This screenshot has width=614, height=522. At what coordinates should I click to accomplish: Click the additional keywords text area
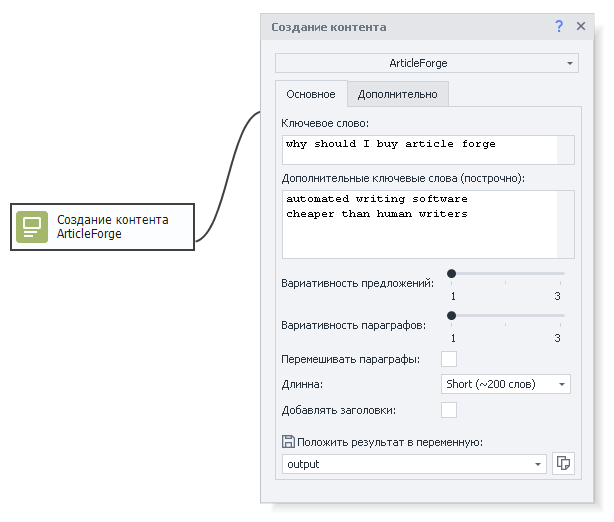tap(420, 224)
